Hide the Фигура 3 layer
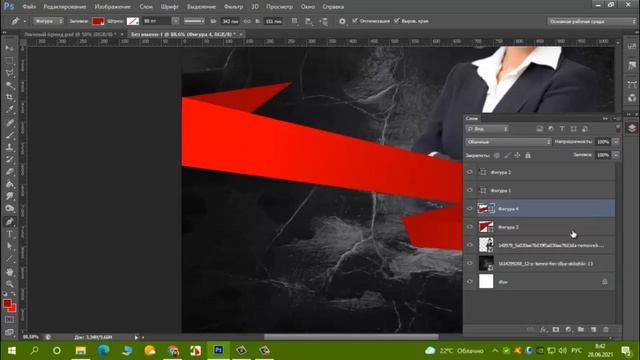This screenshot has height=360, width=640. click(x=470, y=227)
